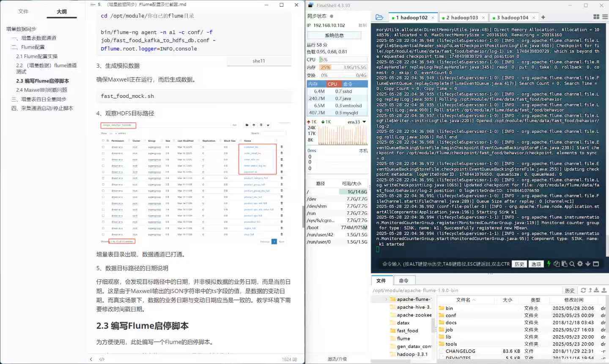The width and height of the screenshot is (609, 364).
Task: Select the conf folder in file list
Action: 451,315
